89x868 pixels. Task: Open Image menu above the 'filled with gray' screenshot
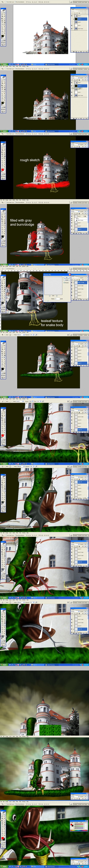click(x=7, y=200)
